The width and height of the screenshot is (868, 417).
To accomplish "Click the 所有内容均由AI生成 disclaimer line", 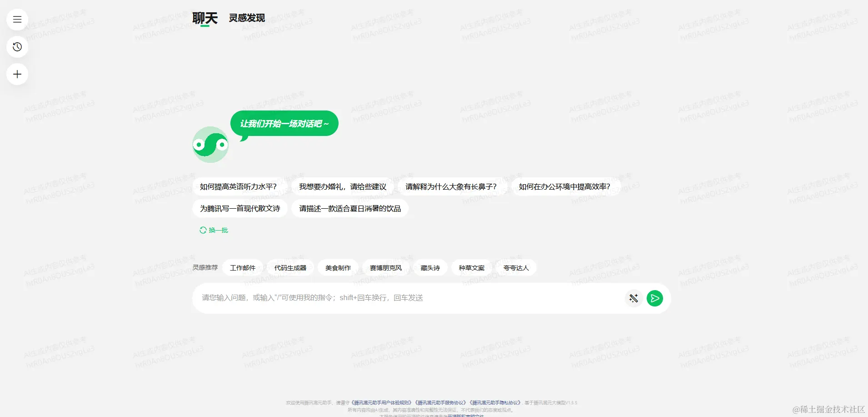I will point(430,410).
